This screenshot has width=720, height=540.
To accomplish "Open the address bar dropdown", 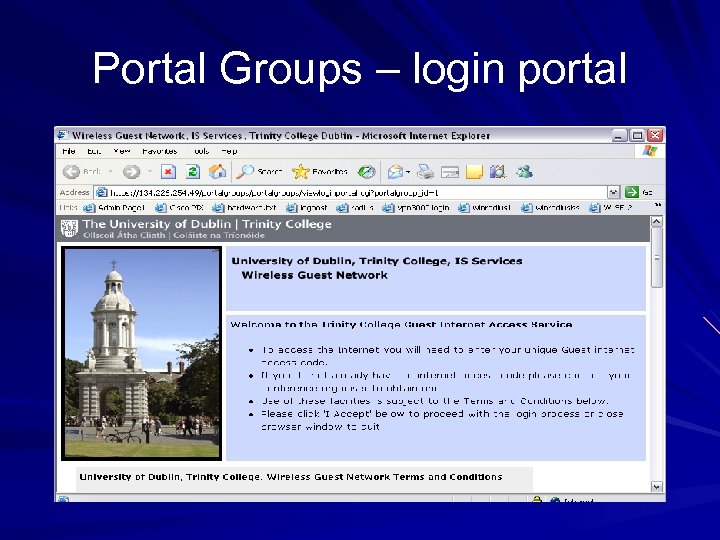I will coord(613,192).
